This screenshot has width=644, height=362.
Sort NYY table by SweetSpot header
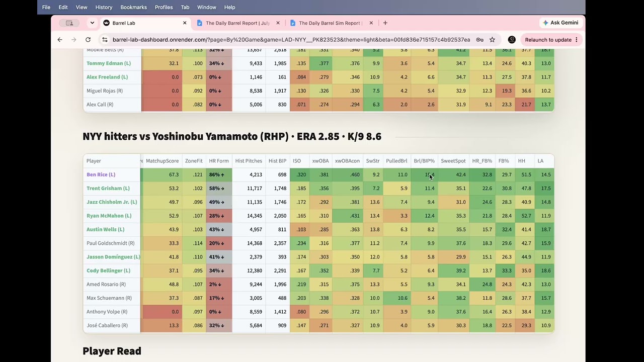point(453,161)
